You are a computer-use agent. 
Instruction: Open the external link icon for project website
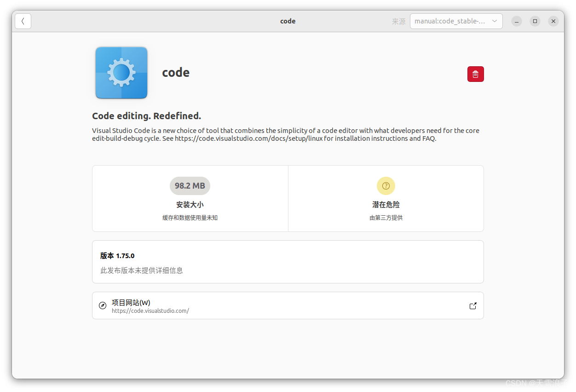[473, 306]
